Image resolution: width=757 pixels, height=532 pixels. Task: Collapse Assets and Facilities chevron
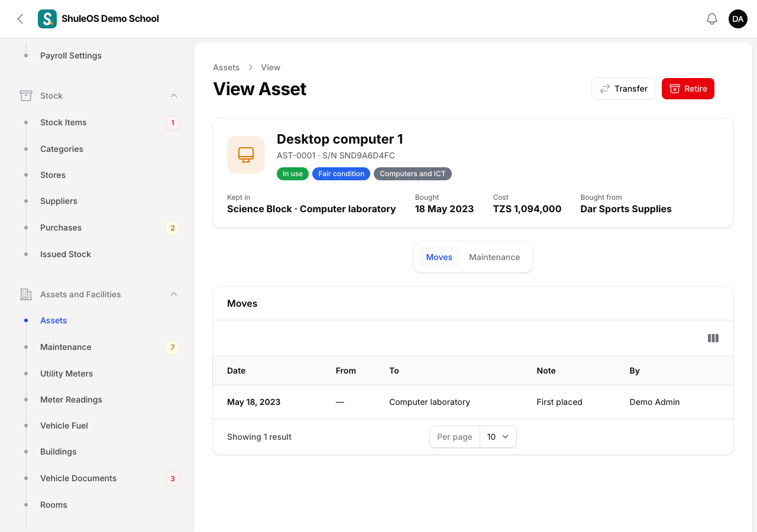pos(174,294)
